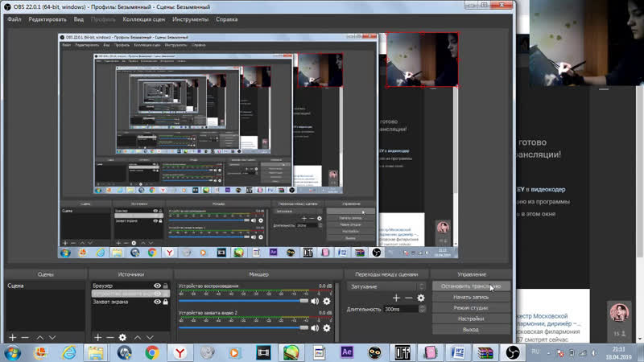Viewport: 644px width, 362px height.
Task: Open the Справка menu
Action: [227, 19]
